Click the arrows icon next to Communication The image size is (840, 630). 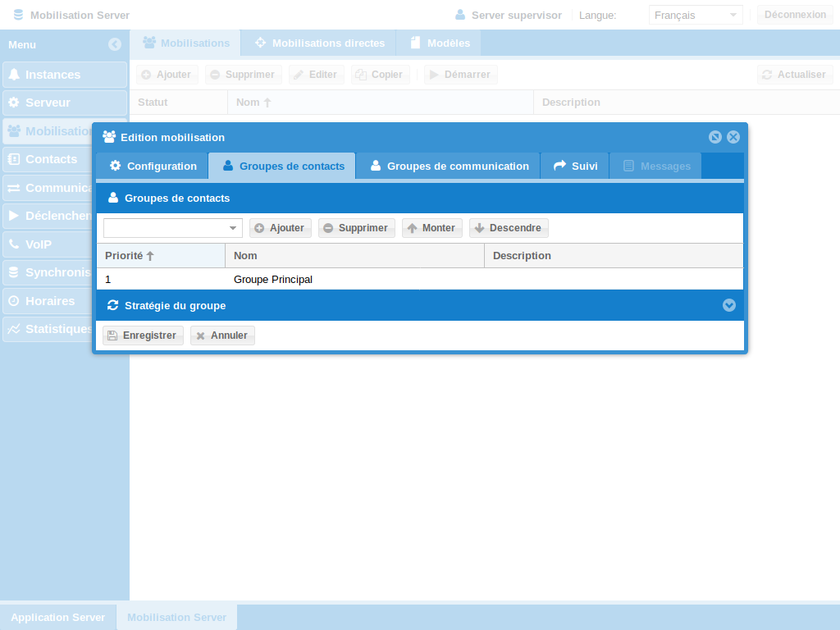click(x=14, y=188)
